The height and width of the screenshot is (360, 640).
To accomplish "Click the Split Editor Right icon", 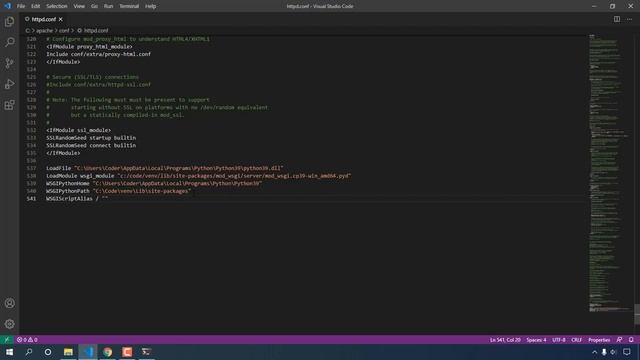I will tap(617, 19).
